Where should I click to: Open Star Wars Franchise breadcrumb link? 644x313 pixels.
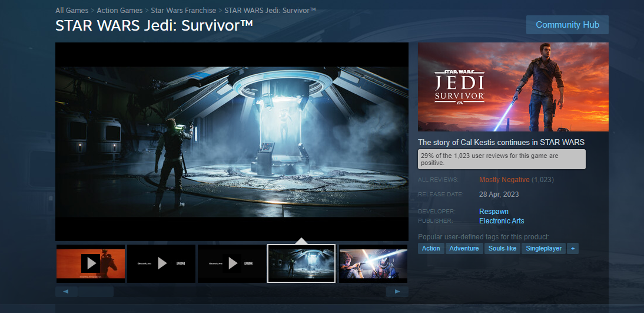183,10
